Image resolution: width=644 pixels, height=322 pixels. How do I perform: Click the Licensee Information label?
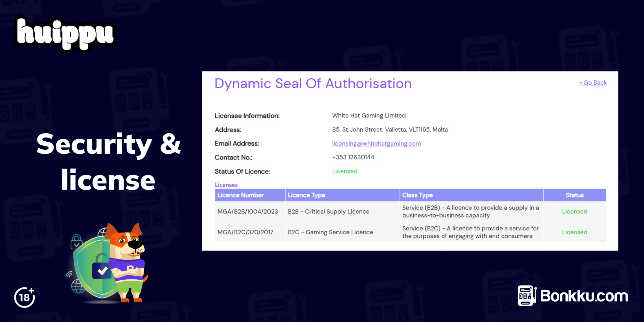tap(247, 116)
